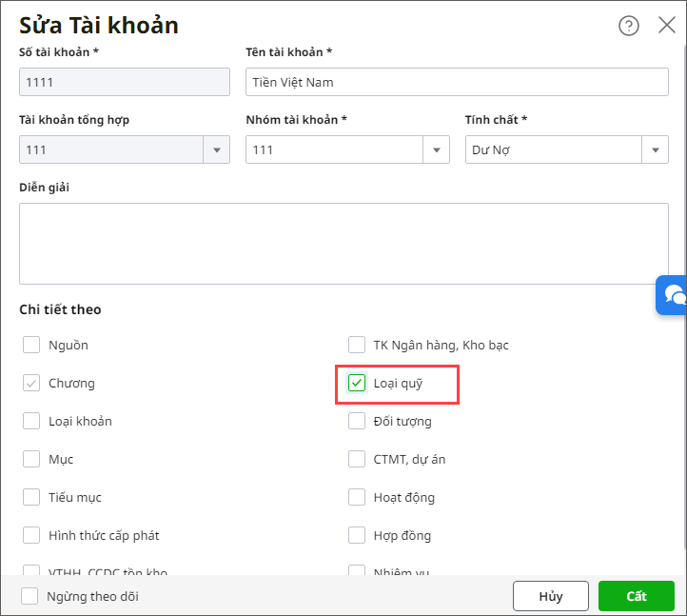Close the Sửa Tài khoản dialog
Screen dimensions: 687x616
point(667,26)
